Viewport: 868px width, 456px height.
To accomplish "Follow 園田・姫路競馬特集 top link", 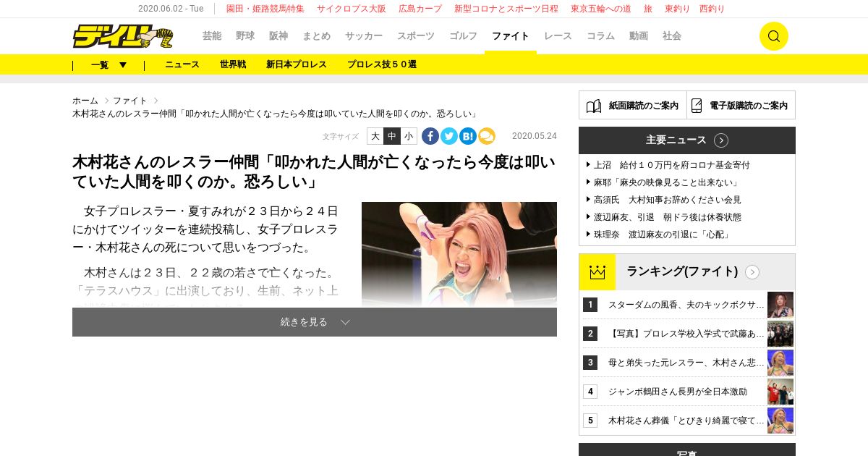I will tap(265, 9).
